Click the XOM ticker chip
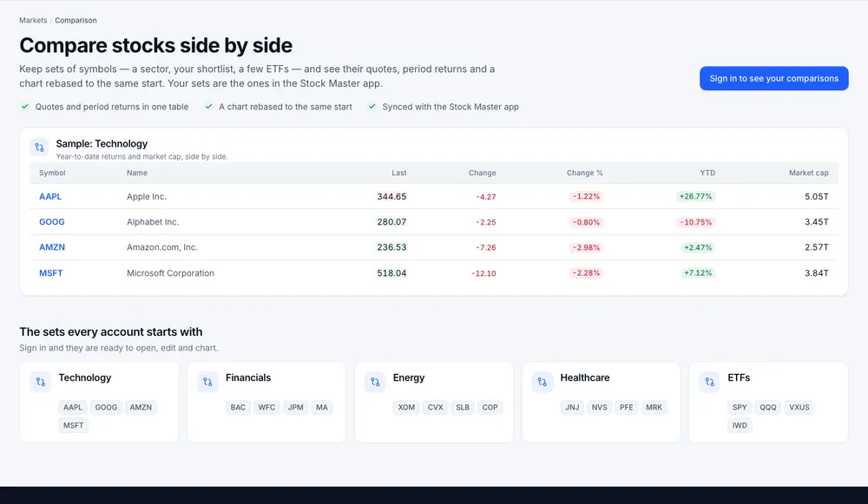This screenshot has height=504, width=868. [x=406, y=407]
